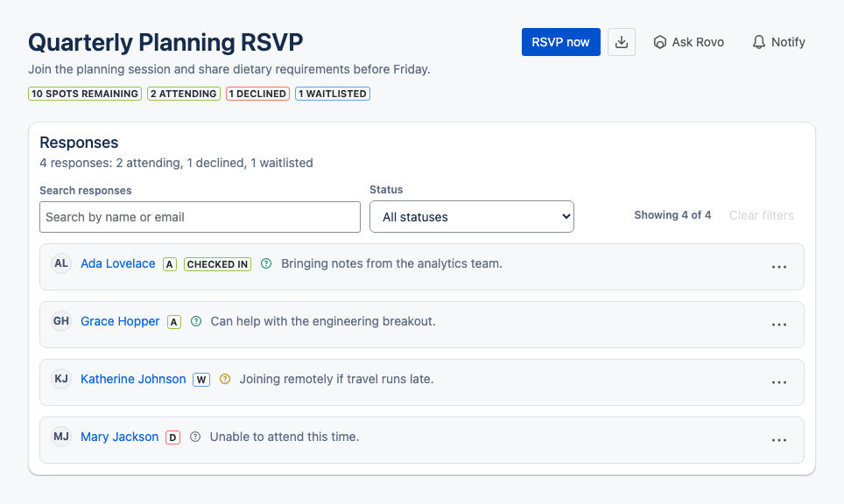Click help icon in Katherine Johnson row
844x504 pixels.
[x=225, y=379]
